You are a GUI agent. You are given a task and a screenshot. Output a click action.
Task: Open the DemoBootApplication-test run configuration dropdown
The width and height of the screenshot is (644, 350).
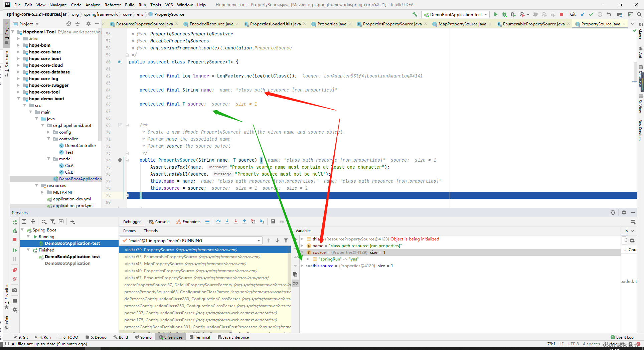click(x=486, y=14)
